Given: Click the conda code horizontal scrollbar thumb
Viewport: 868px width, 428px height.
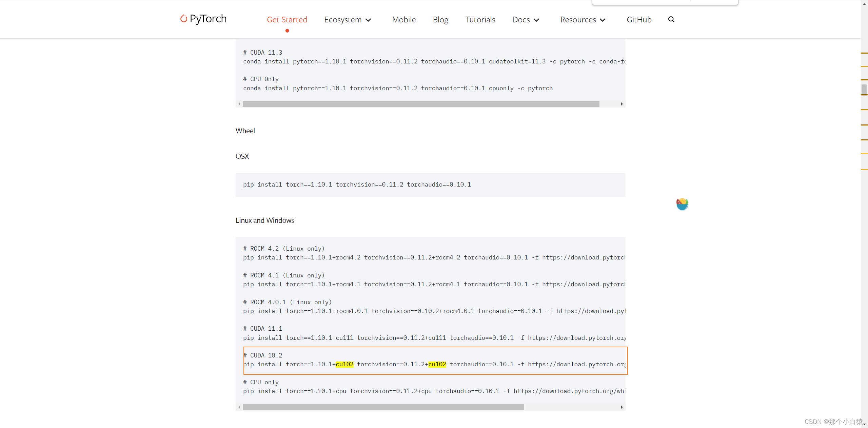Looking at the screenshot, I should click(420, 104).
